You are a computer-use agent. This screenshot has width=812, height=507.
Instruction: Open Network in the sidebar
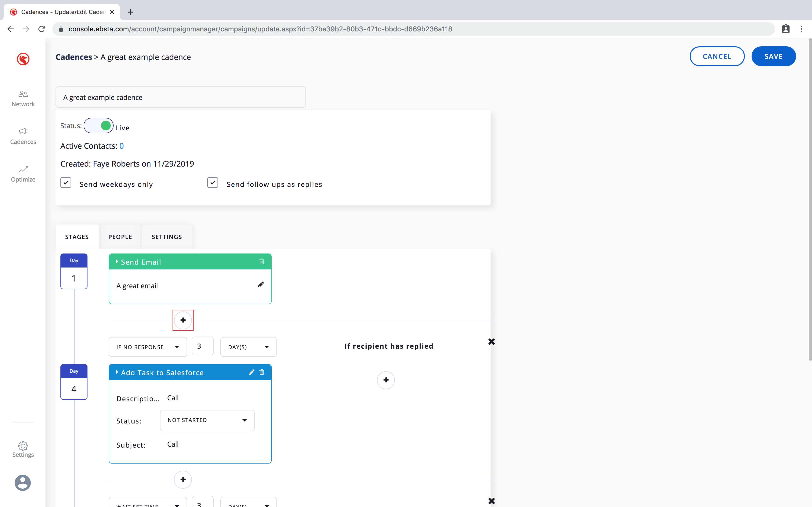[23, 99]
